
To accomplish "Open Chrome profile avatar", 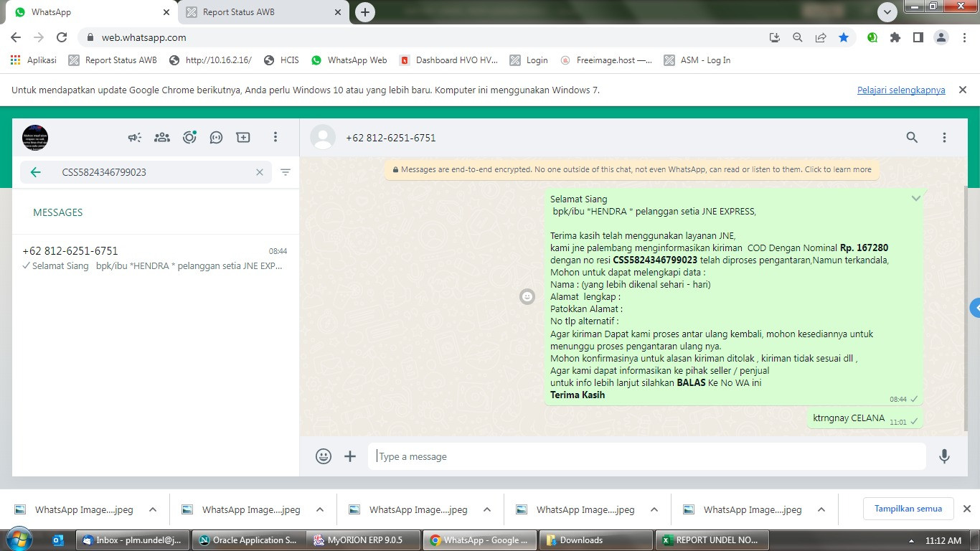I will point(941,37).
